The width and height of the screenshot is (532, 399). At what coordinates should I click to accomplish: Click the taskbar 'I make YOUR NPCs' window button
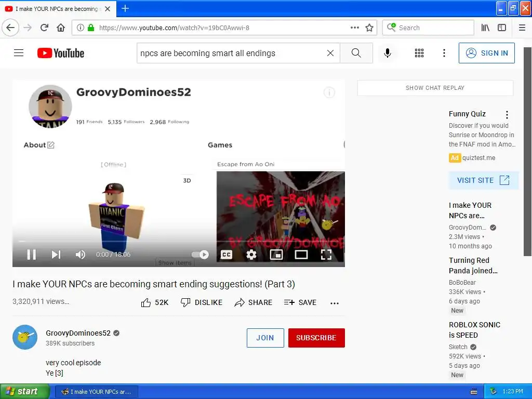tap(96, 392)
